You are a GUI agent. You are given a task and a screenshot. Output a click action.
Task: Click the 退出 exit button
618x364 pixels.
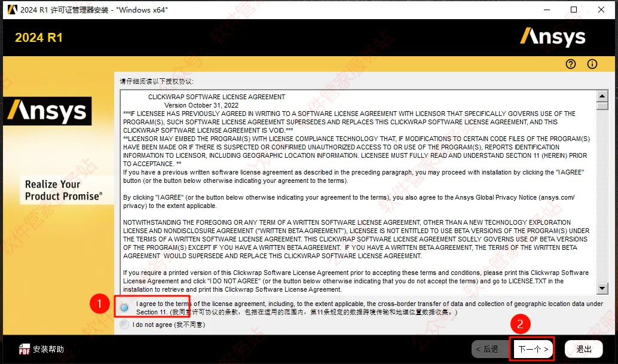click(584, 349)
